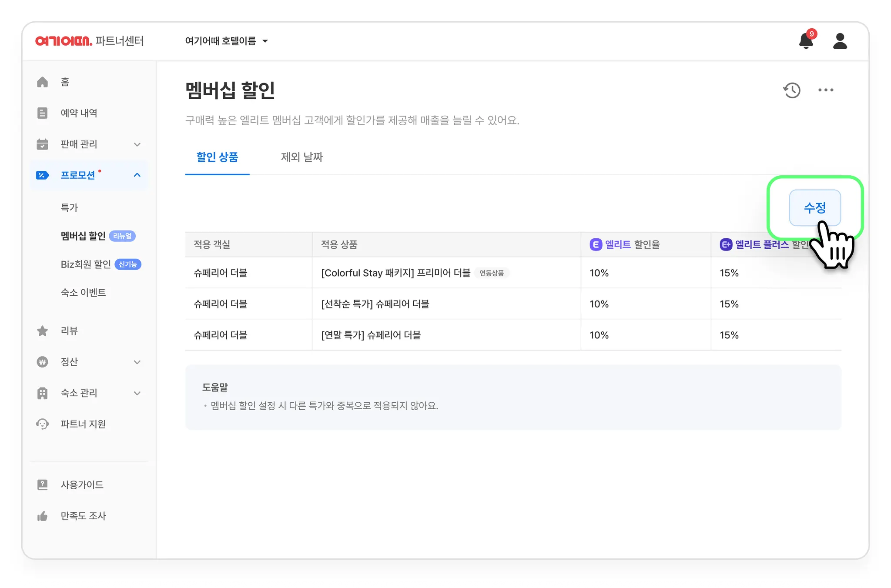Click the 만족도 조사 thumbs-up icon

[42, 516]
